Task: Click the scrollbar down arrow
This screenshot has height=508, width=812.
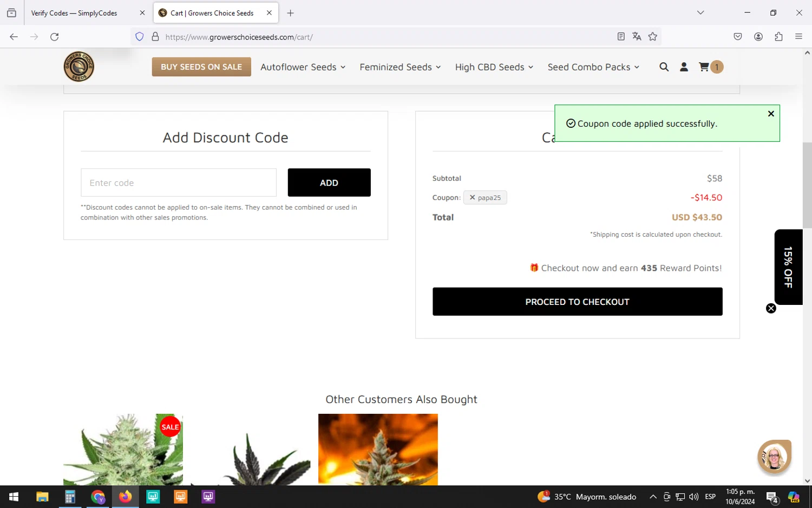Action: click(807, 480)
